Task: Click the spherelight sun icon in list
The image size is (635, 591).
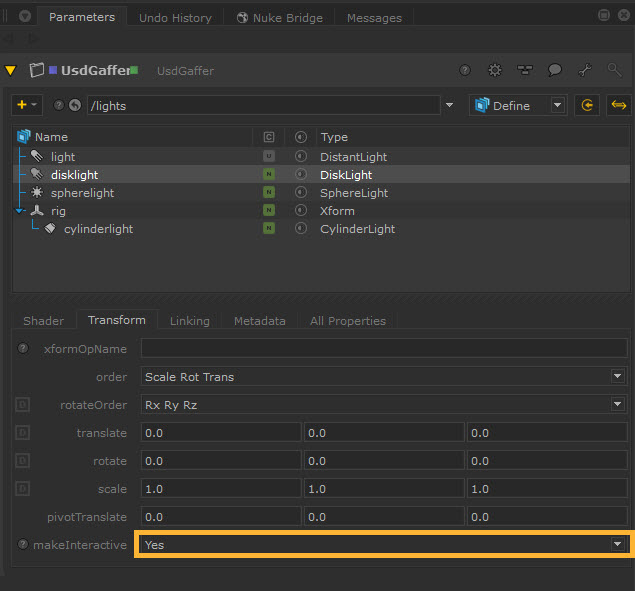Action: [36, 193]
